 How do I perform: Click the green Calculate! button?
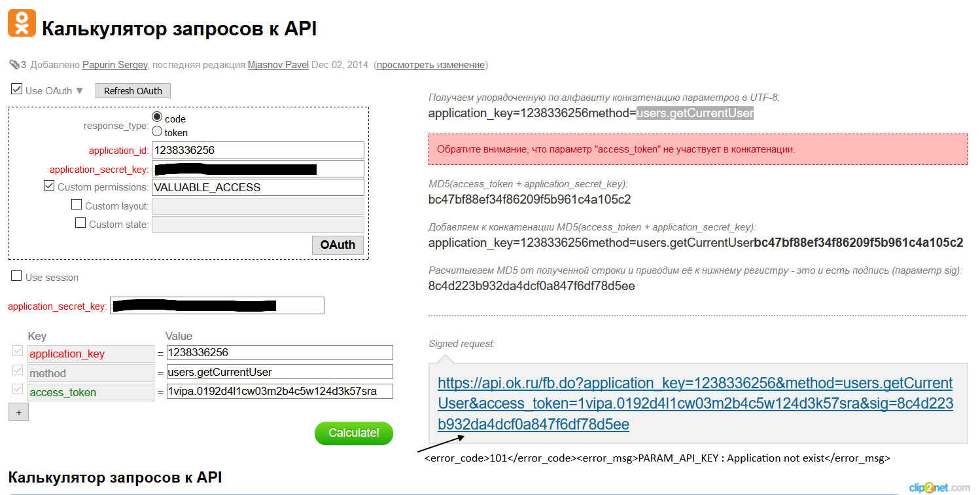click(x=354, y=433)
